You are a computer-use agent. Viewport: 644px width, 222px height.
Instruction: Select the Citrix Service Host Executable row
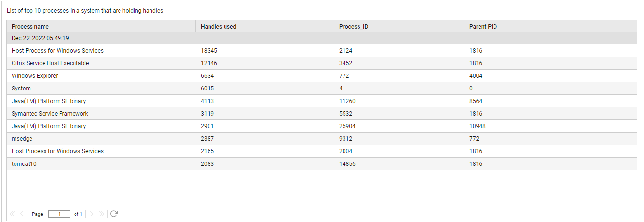[x=322, y=63]
